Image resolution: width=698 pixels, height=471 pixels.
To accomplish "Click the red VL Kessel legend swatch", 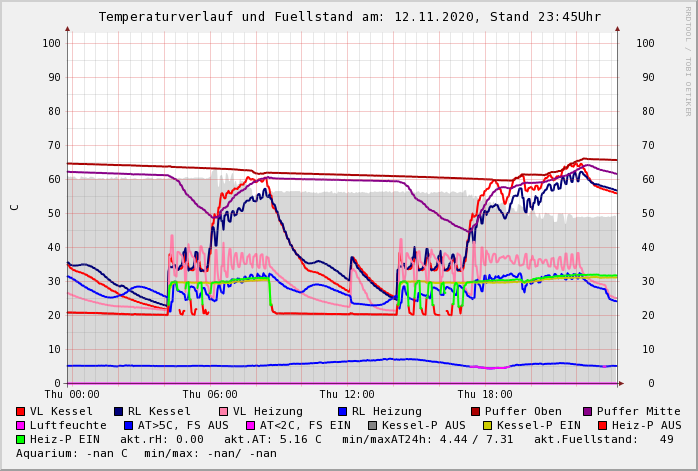I will [21, 411].
